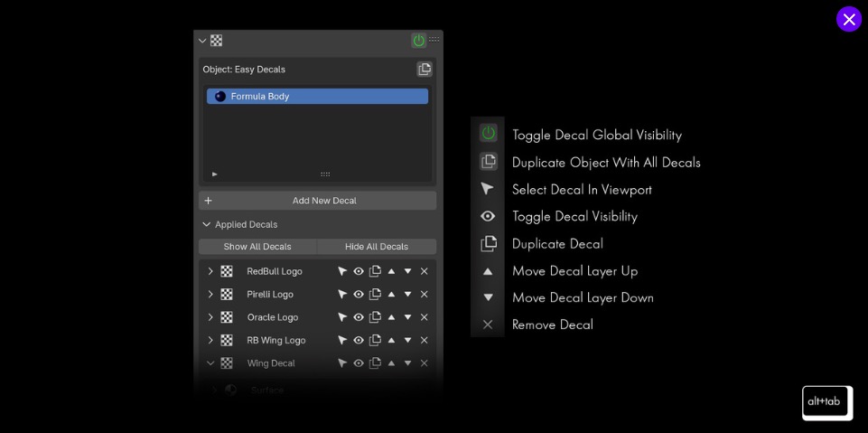This screenshot has width=868, height=433.
Task: Collapse the Applied Decals section
Action: coord(207,224)
